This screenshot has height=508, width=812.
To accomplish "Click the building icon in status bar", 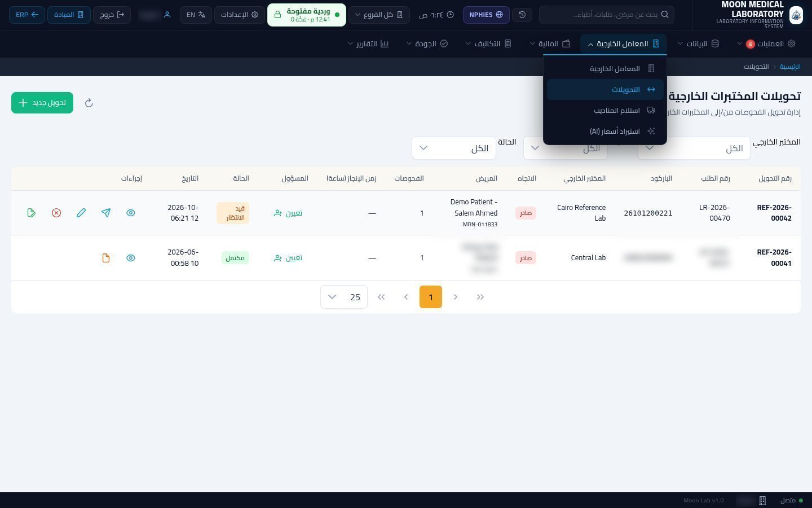I will tap(762, 501).
